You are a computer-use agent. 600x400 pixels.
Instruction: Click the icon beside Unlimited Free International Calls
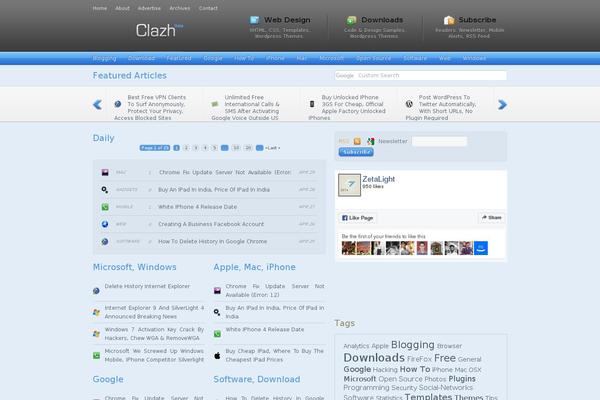pos(215,104)
